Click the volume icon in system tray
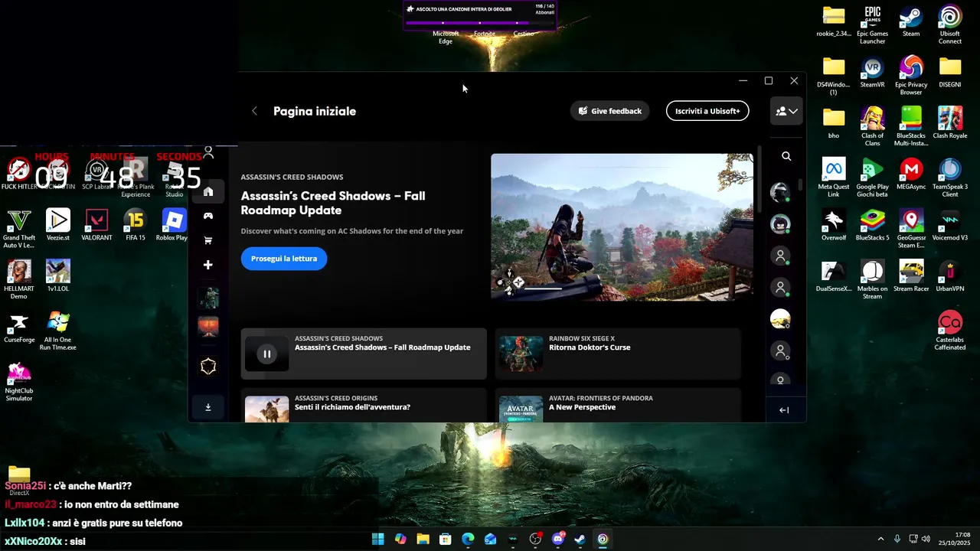This screenshot has height=551, width=980. click(926, 539)
